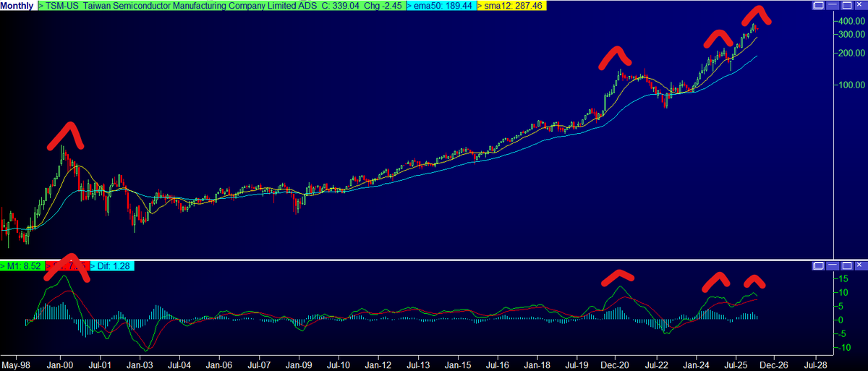The height and width of the screenshot is (371, 868).
Task: Click the M1: 8.52 indicator label
Action: tap(22, 267)
